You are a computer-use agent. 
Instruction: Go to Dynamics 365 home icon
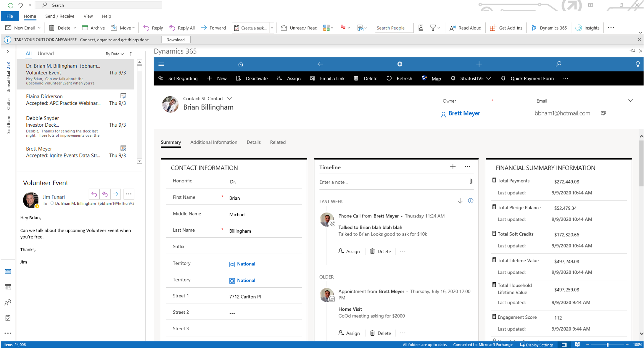(241, 64)
